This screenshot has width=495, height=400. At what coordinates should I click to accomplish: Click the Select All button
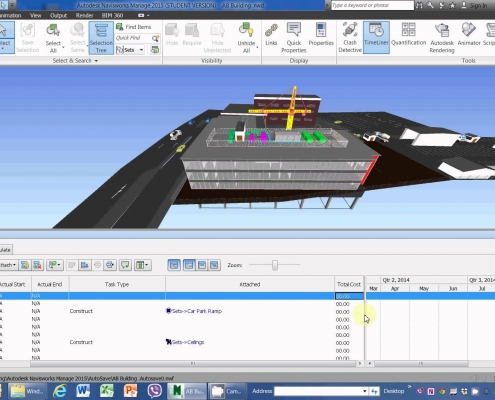(x=53, y=37)
